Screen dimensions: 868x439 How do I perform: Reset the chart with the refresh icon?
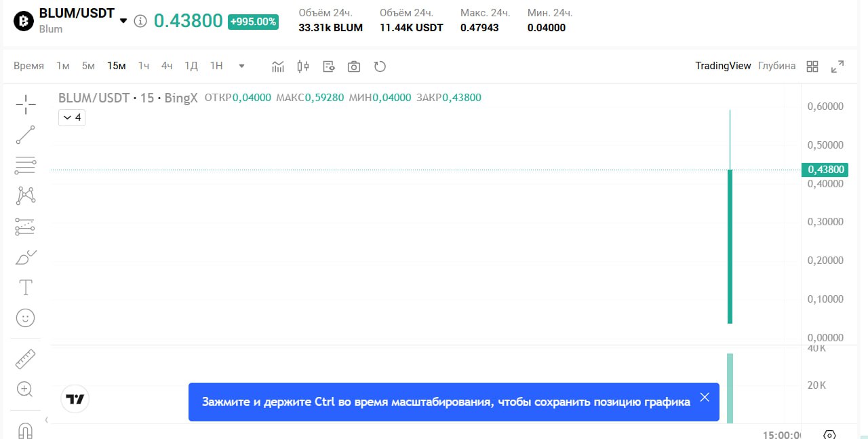point(380,66)
